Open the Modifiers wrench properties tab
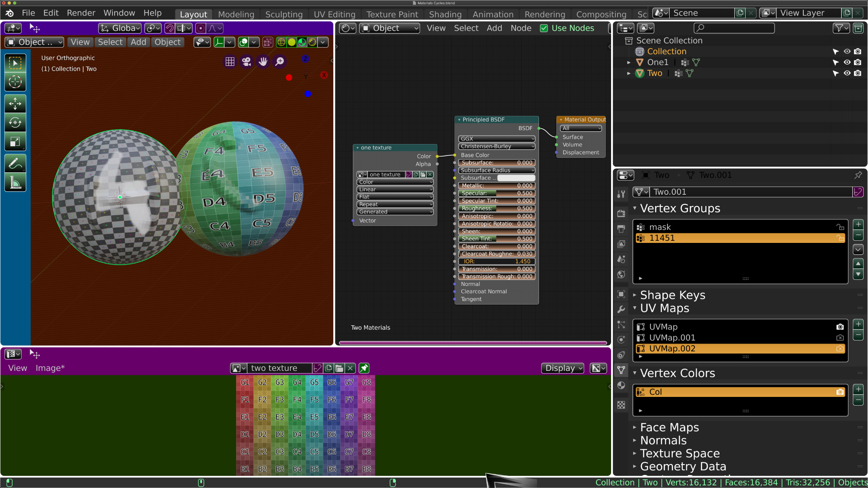The height and width of the screenshot is (488, 868). [621, 309]
